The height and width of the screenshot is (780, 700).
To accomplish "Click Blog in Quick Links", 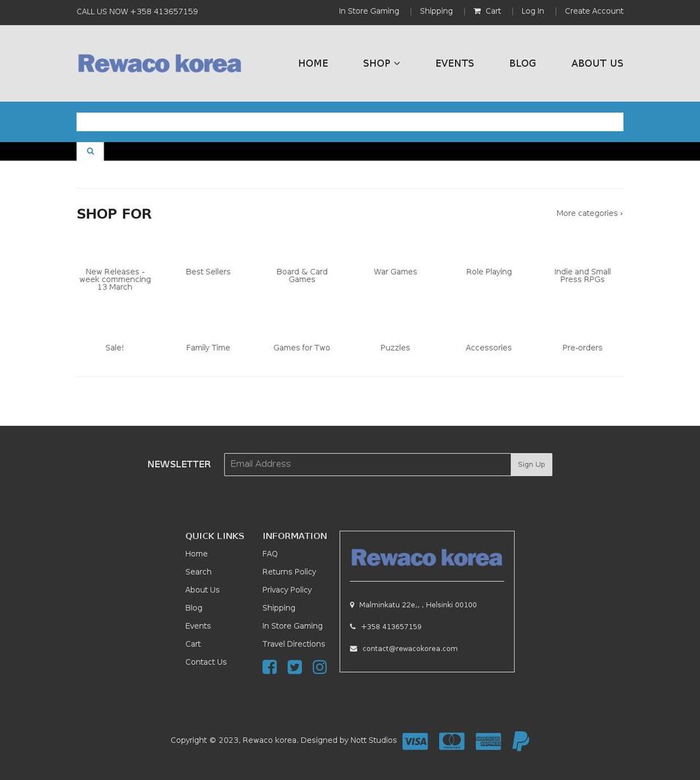I will click(193, 608).
